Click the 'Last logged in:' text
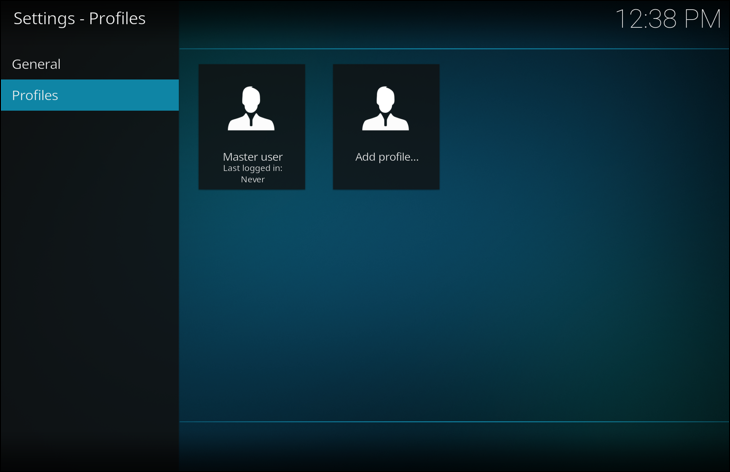Viewport: 730px width, 472px height. 252,168
